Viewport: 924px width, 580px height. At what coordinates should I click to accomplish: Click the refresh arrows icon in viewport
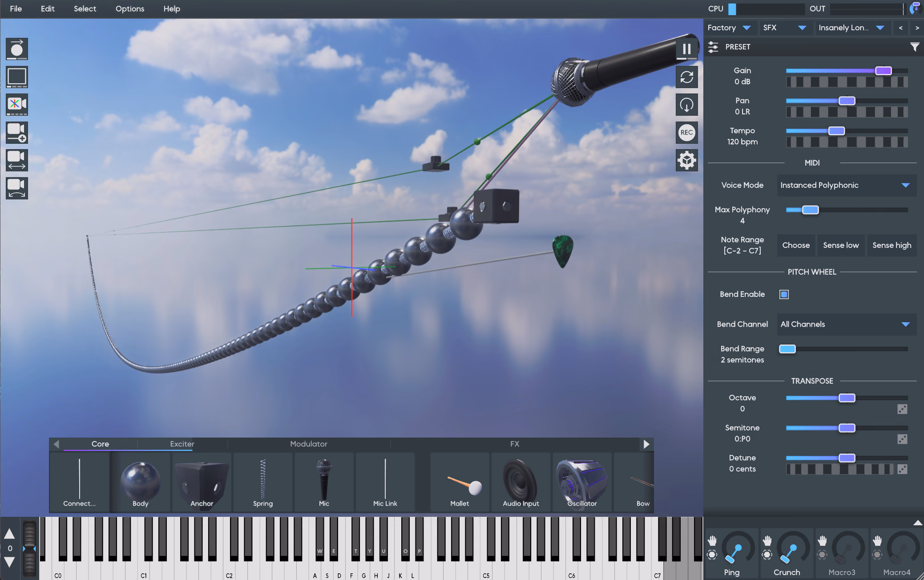coord(687,77)
